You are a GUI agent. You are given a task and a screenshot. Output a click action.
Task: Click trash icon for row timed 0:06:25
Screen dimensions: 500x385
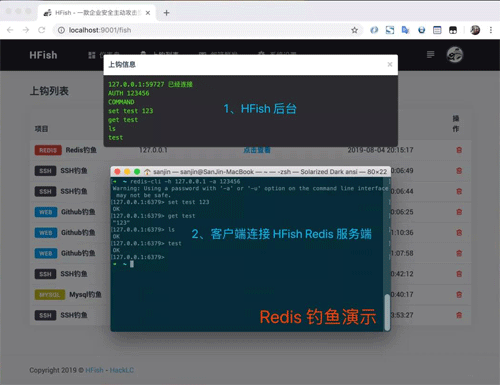click(459, 212)
